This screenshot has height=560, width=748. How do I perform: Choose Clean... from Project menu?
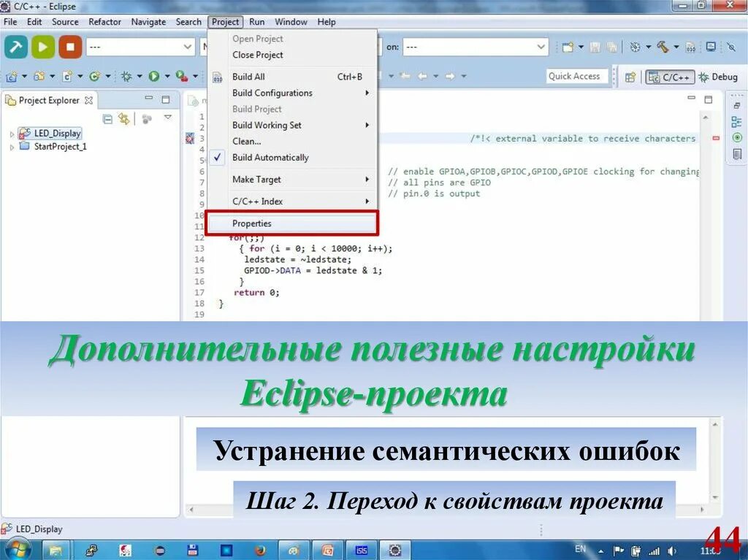pos(292,141)
